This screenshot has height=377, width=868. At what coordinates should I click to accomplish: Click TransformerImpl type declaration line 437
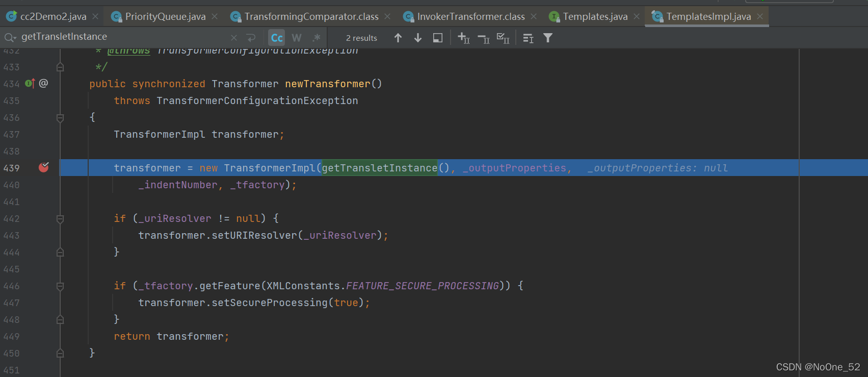(x=160, y=134)
